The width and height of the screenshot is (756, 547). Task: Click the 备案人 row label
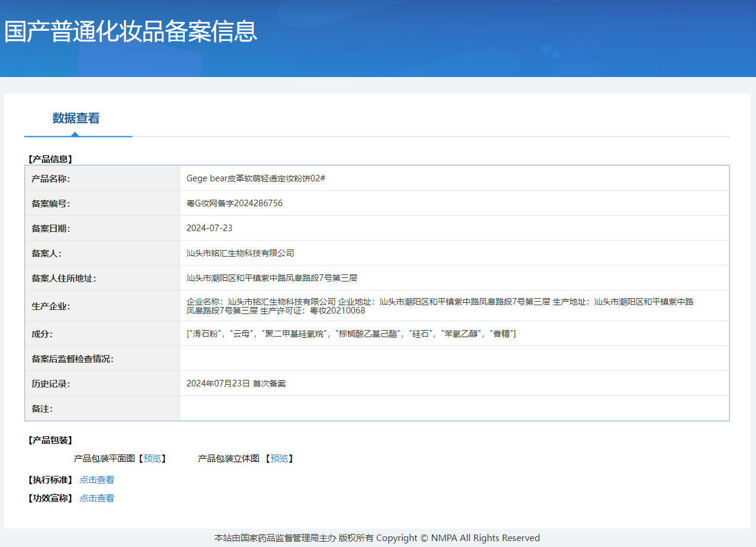(47, 253)
